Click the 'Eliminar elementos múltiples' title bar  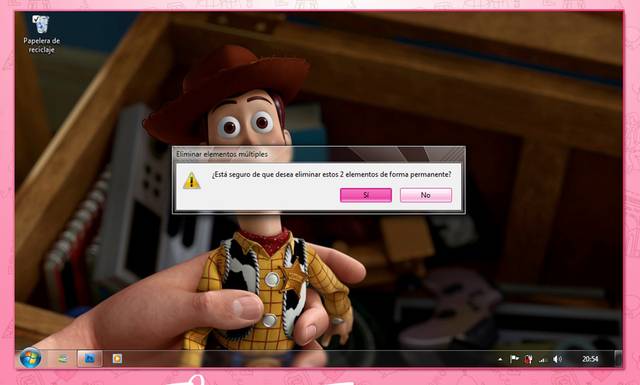click(x=318, y=154)
